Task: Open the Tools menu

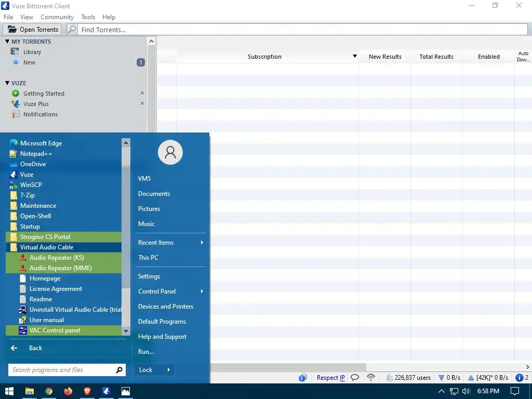Action: click(88, 17)
